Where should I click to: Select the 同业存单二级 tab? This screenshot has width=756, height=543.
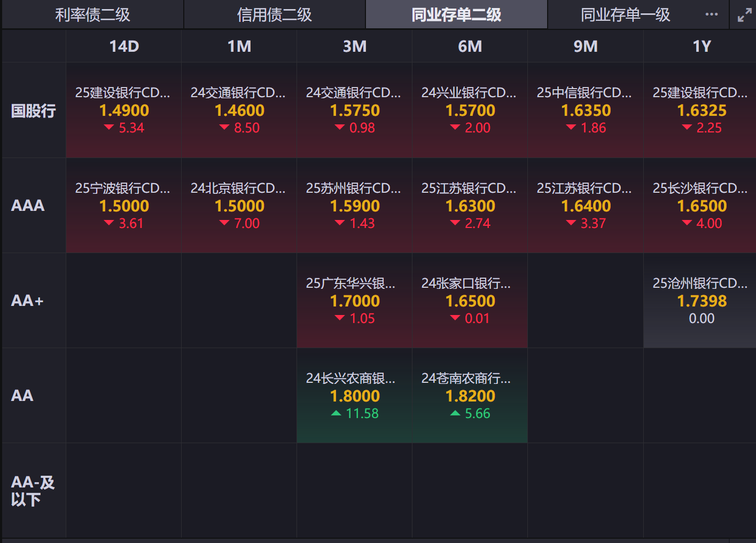[456, 14]
